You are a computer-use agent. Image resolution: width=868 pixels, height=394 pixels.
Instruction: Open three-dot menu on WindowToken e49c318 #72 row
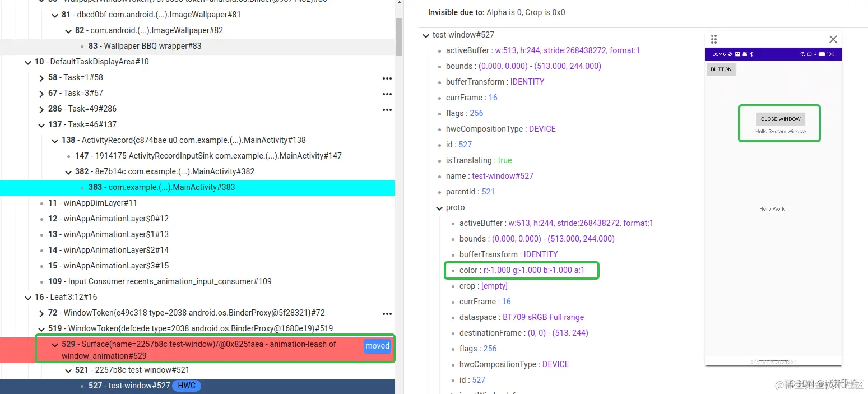pos(387,314)
